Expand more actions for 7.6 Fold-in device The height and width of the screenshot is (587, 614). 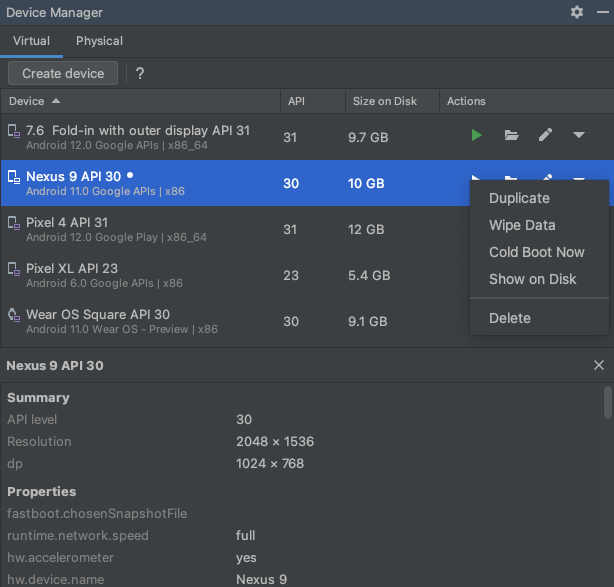click(x=579, y=135)
